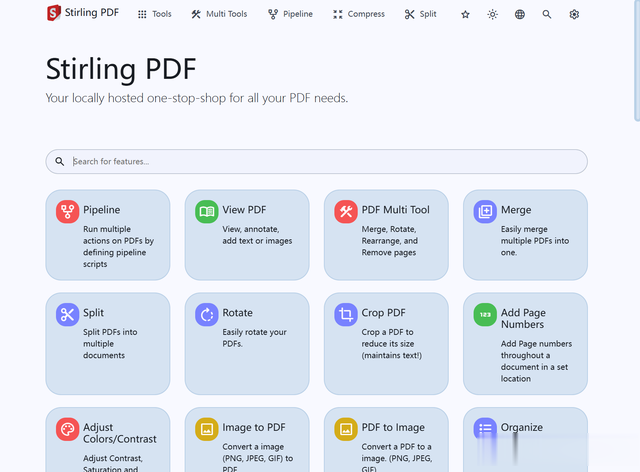Open the Split navbar item

[420, 14]
